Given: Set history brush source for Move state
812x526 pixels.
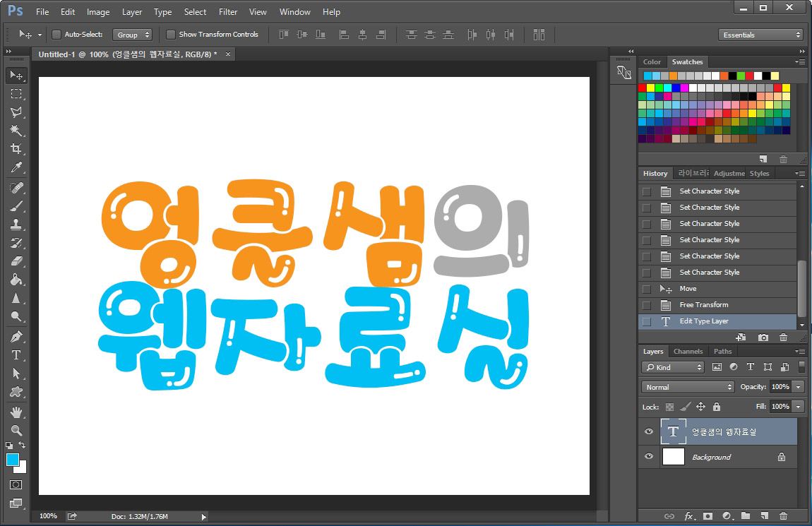Looking at the screenshot, I should click(647, 289).
